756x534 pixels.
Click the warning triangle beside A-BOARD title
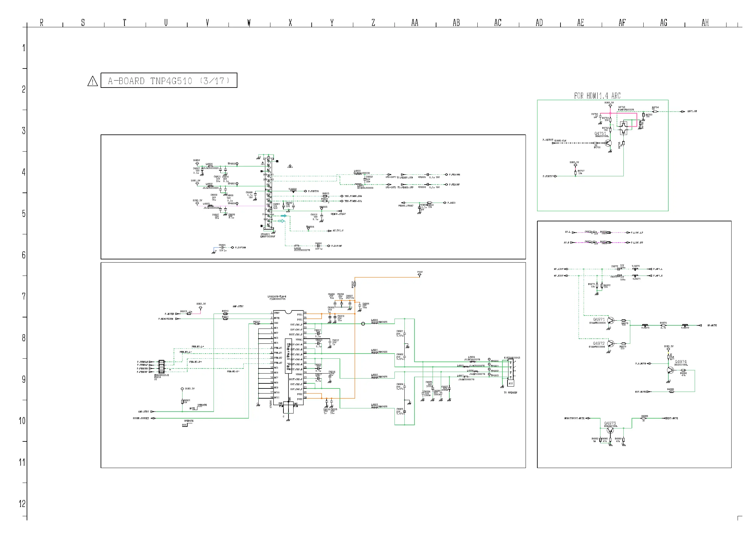(93, 81)
